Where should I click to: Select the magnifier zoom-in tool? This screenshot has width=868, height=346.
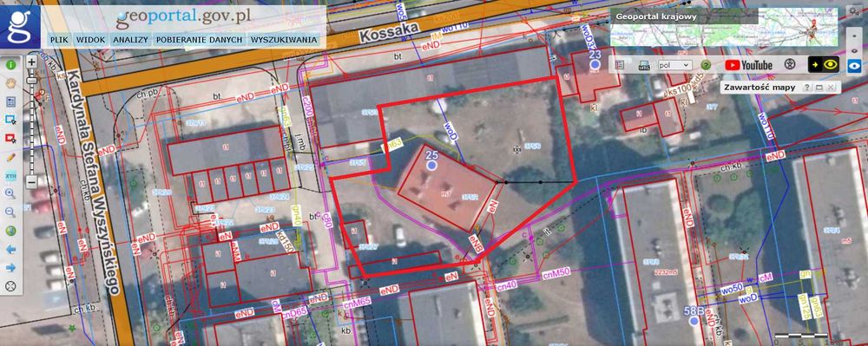(x=10, y=193)
